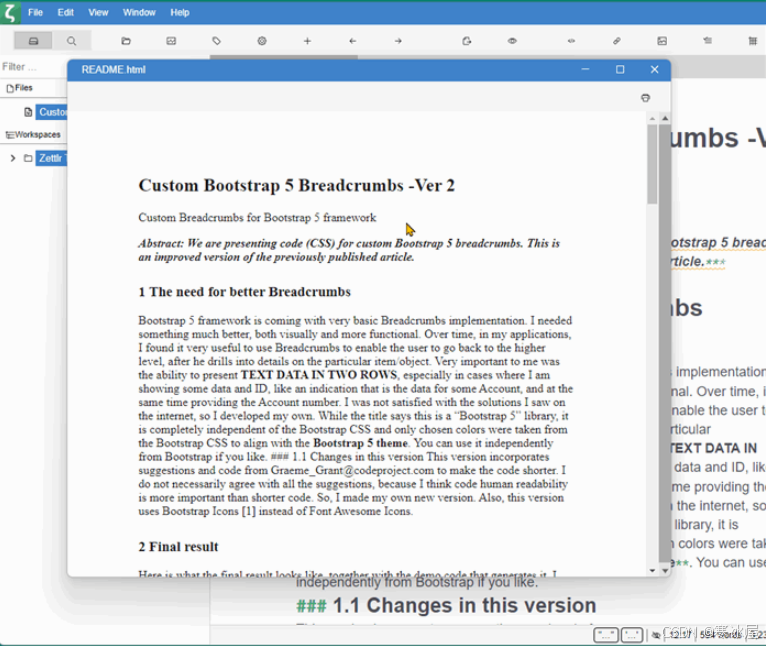Open the View menu
The height and width of the screenshot is (646, 766).
coord(98,13)
